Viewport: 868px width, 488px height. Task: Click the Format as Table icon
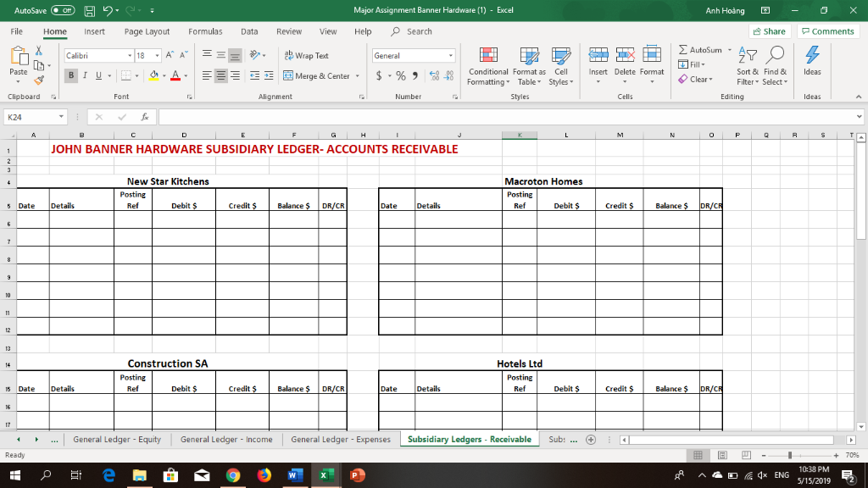(x=528, y=68)
